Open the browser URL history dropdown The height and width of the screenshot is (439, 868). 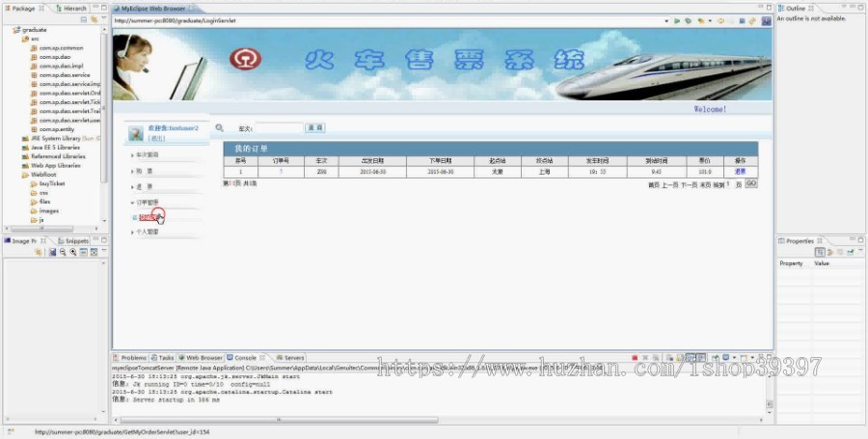pos(665,21)
